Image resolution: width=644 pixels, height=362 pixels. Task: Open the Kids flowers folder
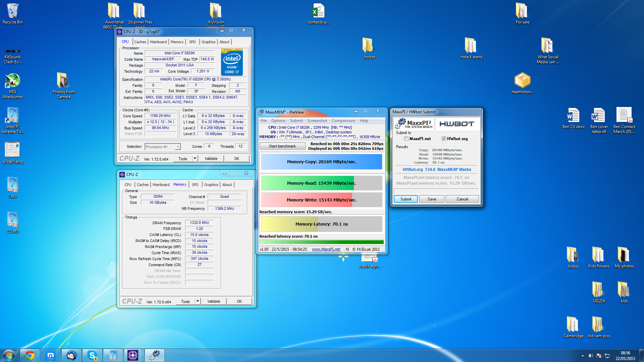(599, 257)
